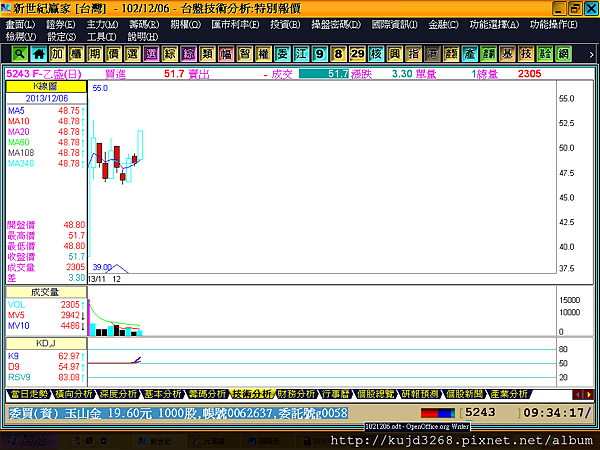600x450 pixels.
Task: Click the green magnifier search icon
Action: click(x=20, y=54)
